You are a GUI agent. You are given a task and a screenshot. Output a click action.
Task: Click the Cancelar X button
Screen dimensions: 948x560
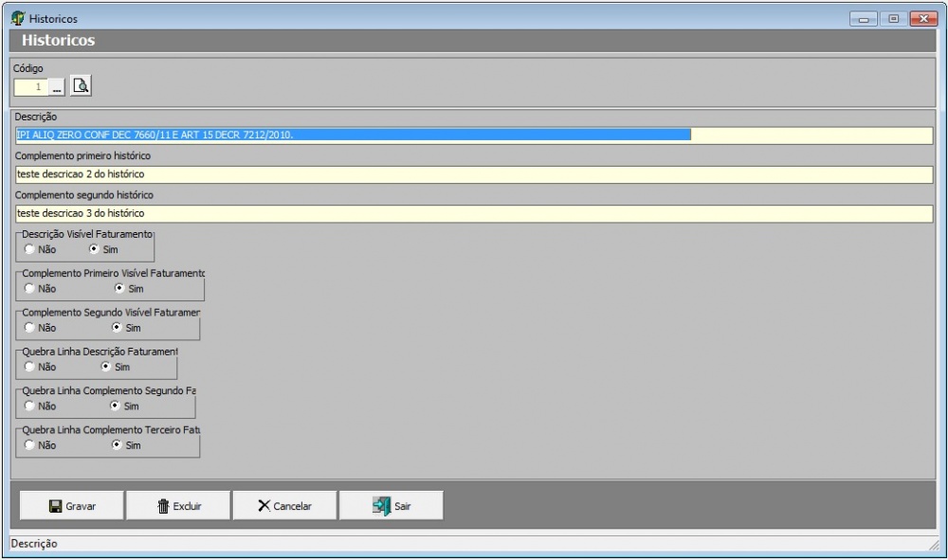click(284, 506)
